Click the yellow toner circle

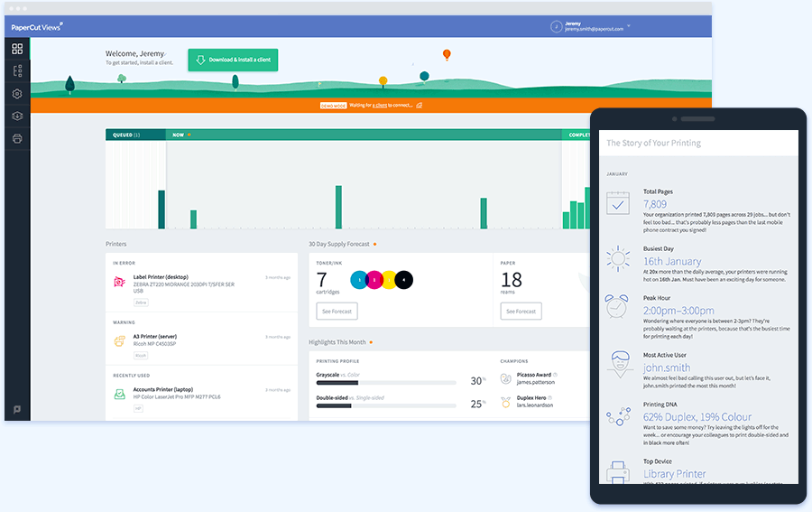(x=389, y=280)
